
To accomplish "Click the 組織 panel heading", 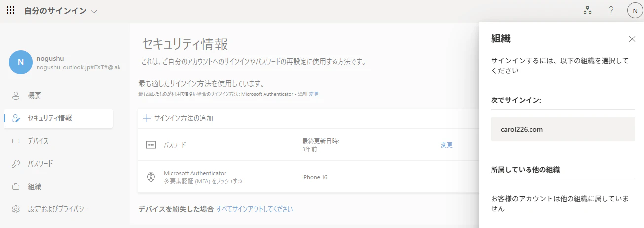I will click(501, 39).
